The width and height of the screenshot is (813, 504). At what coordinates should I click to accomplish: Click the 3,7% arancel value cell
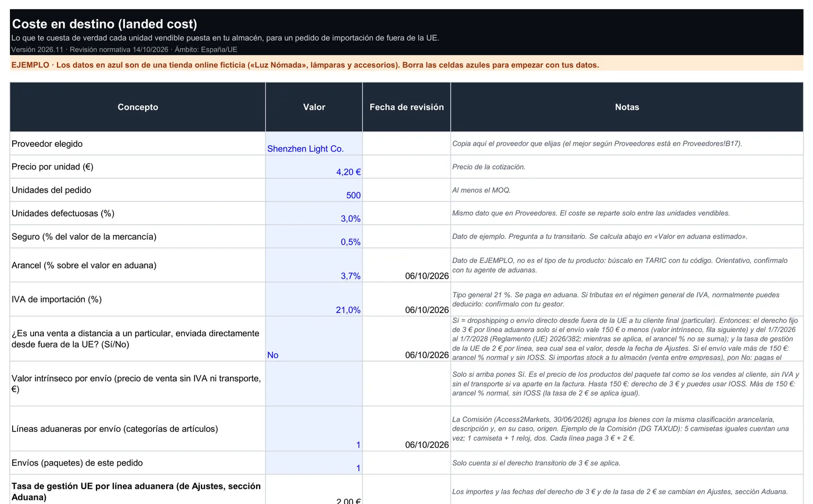coord(314,265)
